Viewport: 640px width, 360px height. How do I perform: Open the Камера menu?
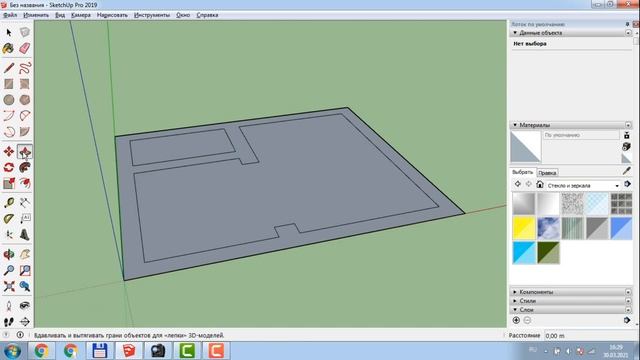point(81,15)
